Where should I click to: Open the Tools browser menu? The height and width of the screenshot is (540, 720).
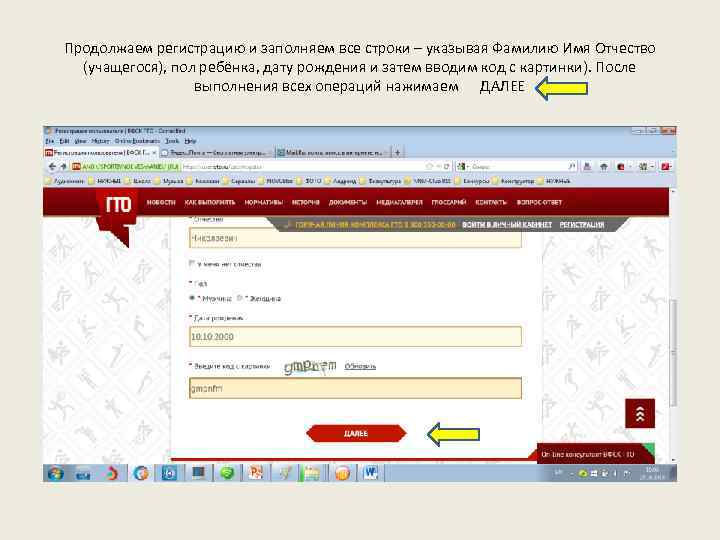[x=172, y=141]
